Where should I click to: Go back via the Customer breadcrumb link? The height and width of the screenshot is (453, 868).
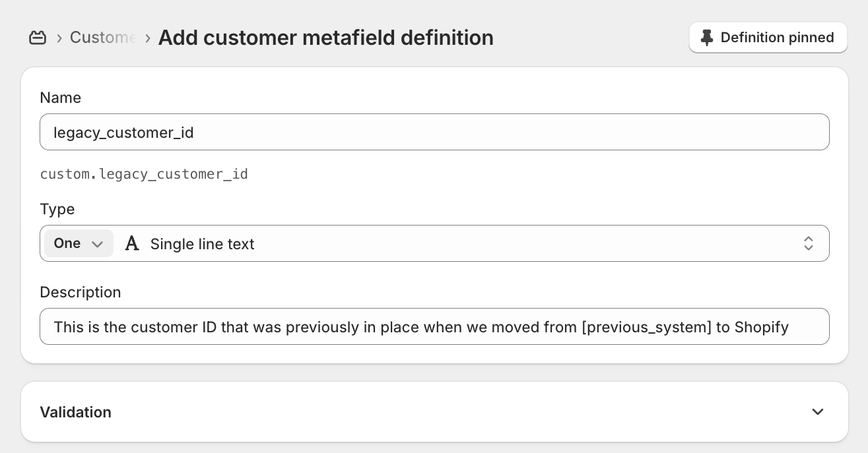coord(102,38)
